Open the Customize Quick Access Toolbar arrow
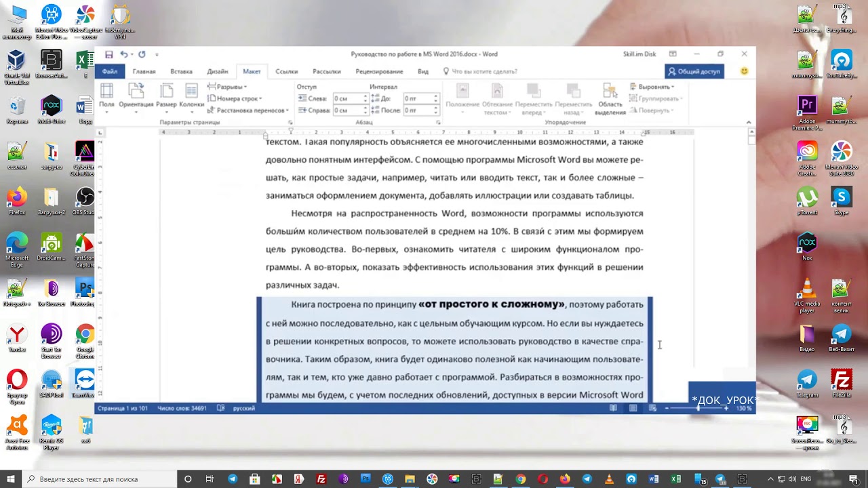 157,54
